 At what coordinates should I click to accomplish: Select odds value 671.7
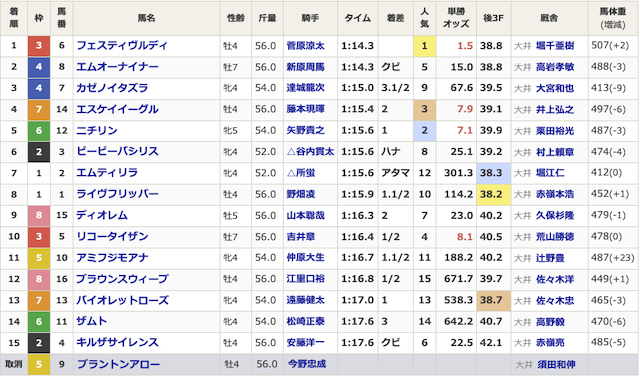click(x=458, y=279)
